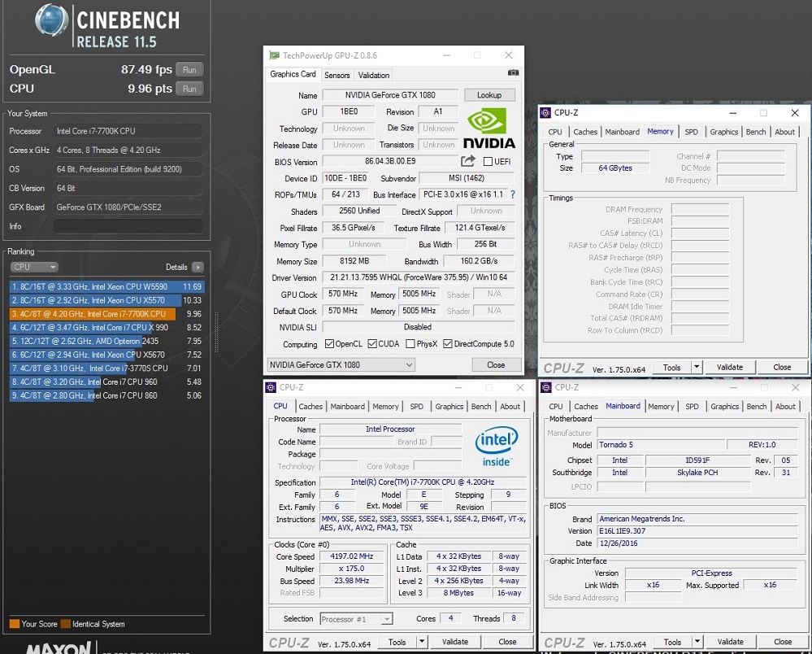The image size is (812, 654).
Task: Click the BIOS version share icon
Action: [x=468, y=161]
